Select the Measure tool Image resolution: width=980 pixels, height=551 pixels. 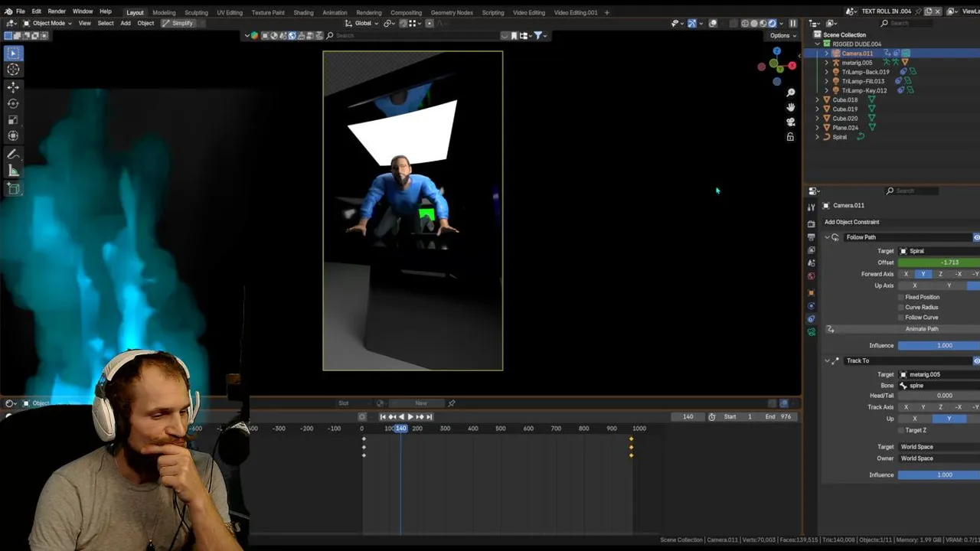(13, 171)
